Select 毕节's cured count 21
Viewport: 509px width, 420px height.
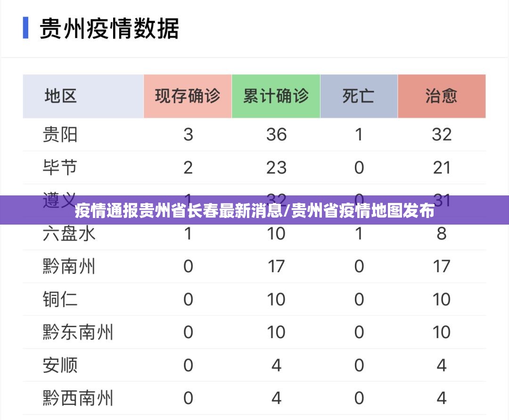442,168
